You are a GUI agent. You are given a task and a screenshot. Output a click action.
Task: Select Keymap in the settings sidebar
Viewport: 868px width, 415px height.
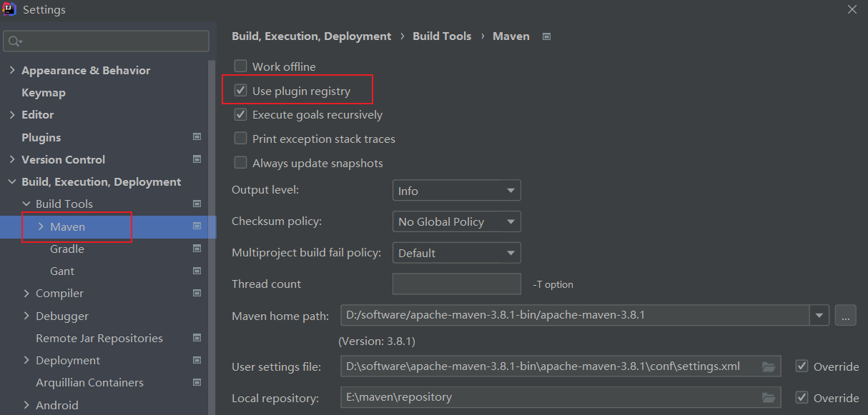(44, 92)
